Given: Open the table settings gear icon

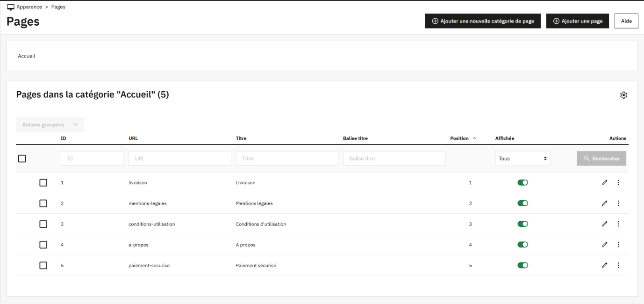Looking at the screenshot, I should click(623, 95).
